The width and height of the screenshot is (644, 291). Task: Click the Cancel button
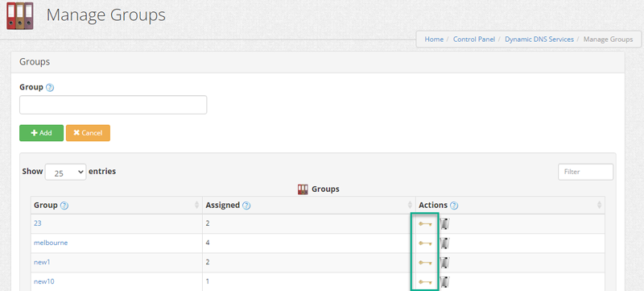[x=88, y=133]
